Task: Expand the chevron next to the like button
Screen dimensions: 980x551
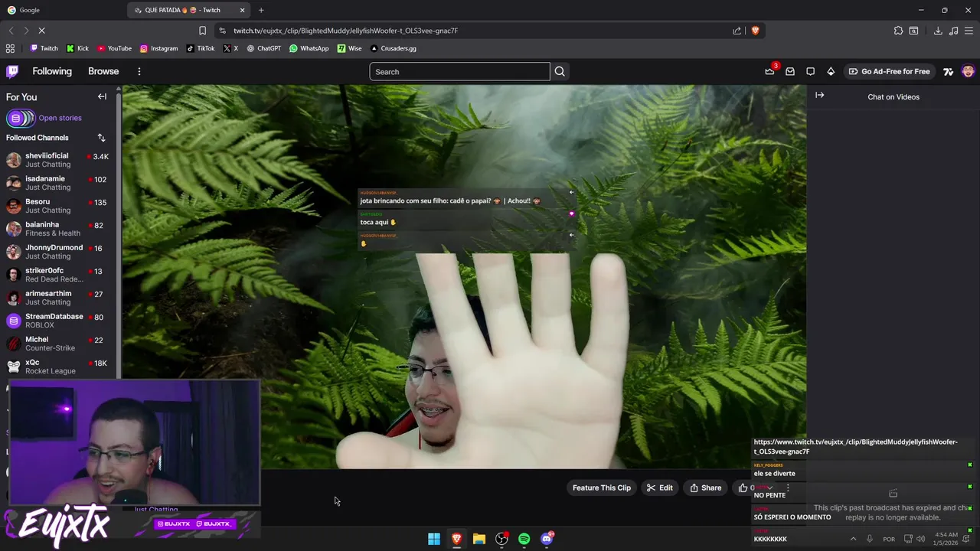Action: [x=769, y=487]
